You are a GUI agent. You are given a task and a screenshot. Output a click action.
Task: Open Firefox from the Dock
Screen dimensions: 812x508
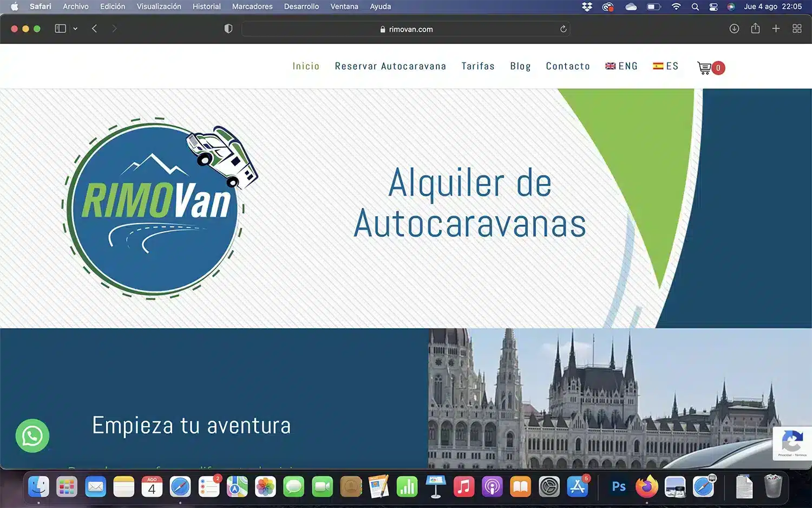pyautogui.click(x=647, y=487)
